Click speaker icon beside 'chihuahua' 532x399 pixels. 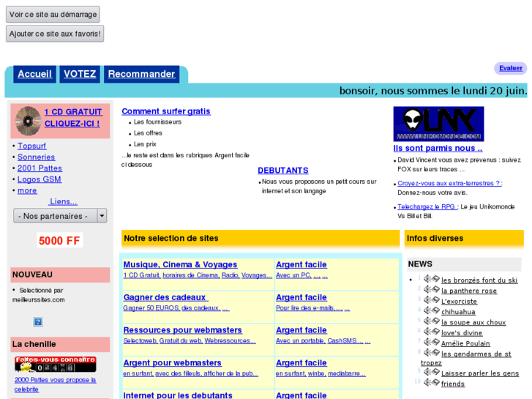[x=427, y=310]
